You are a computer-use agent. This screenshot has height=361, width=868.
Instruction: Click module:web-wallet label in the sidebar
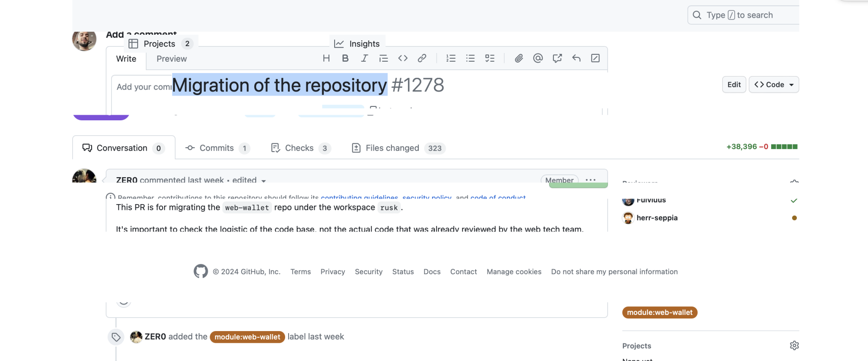(660, 313)
